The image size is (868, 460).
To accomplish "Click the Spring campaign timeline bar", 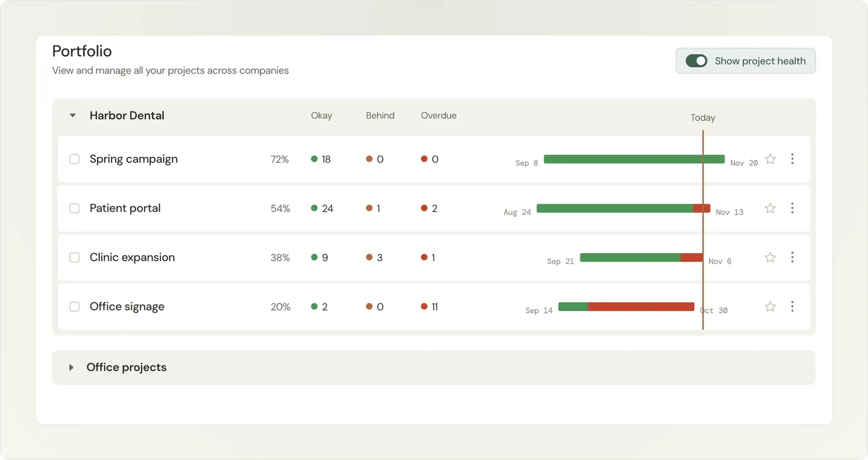I will (x=634, y=159).
